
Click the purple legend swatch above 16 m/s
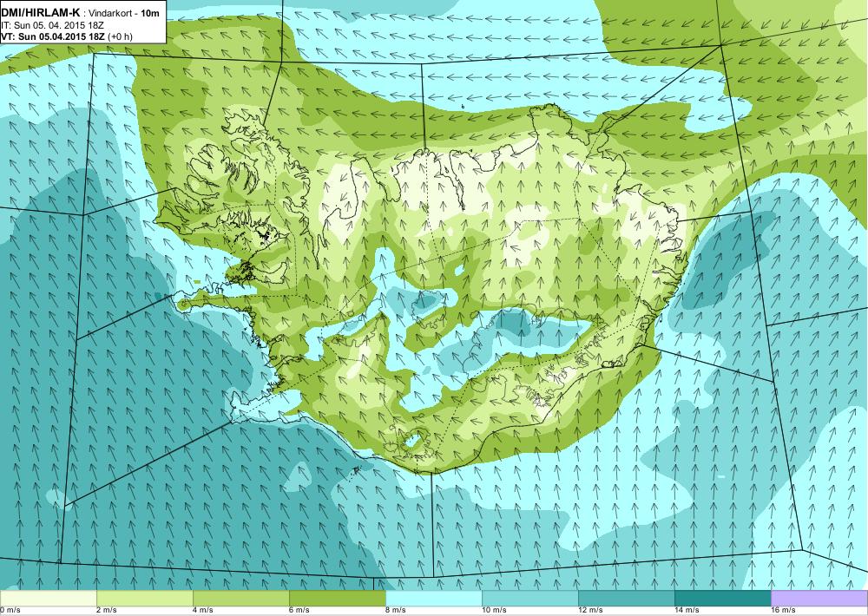tap(819, 599)
